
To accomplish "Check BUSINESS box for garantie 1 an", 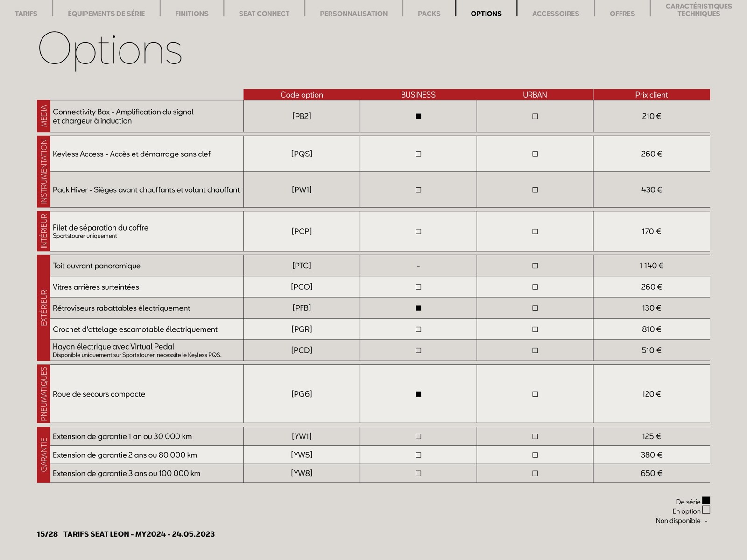I will tap(418, 437).
